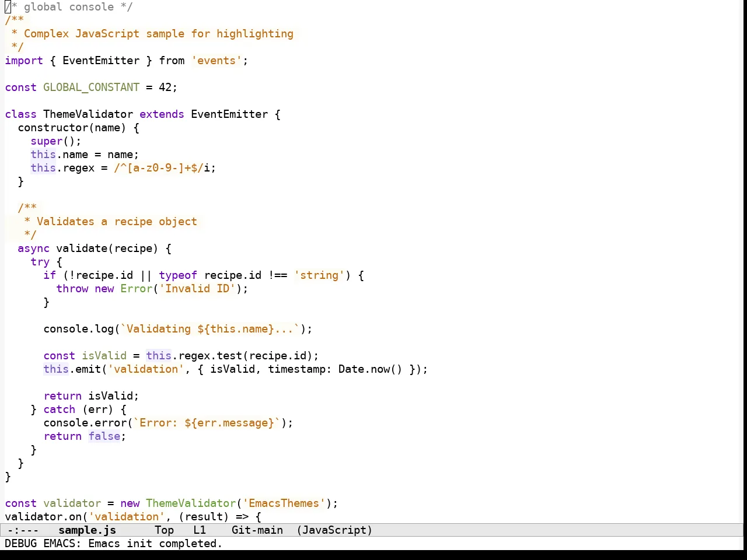
Task: Click the regex literal /^[a-z0-9-]+$/i
Action: click(162, 168)
